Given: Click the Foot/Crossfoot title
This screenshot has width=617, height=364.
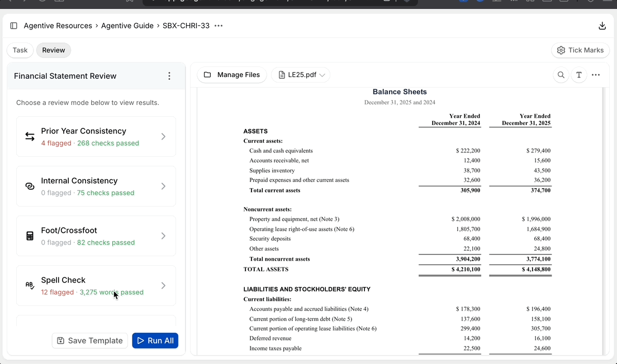Looking at the screenshot, I should 69,231.
